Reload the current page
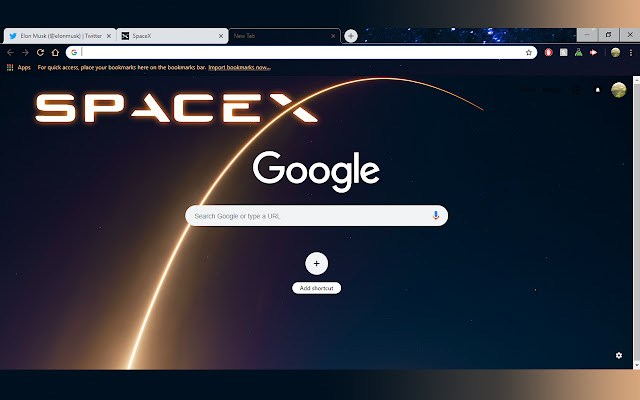The height and width of the screenshot is (400, 640). click(40, 52)
